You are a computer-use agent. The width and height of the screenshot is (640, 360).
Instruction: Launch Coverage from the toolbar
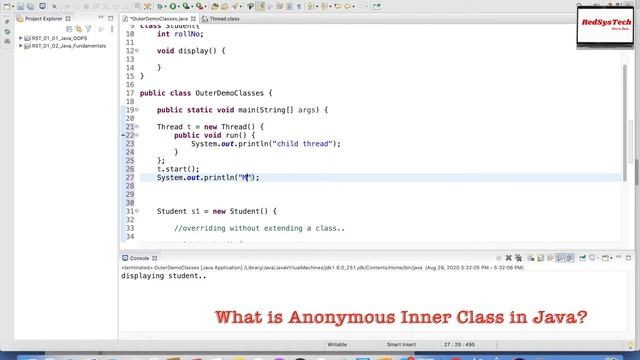point(186,6)
